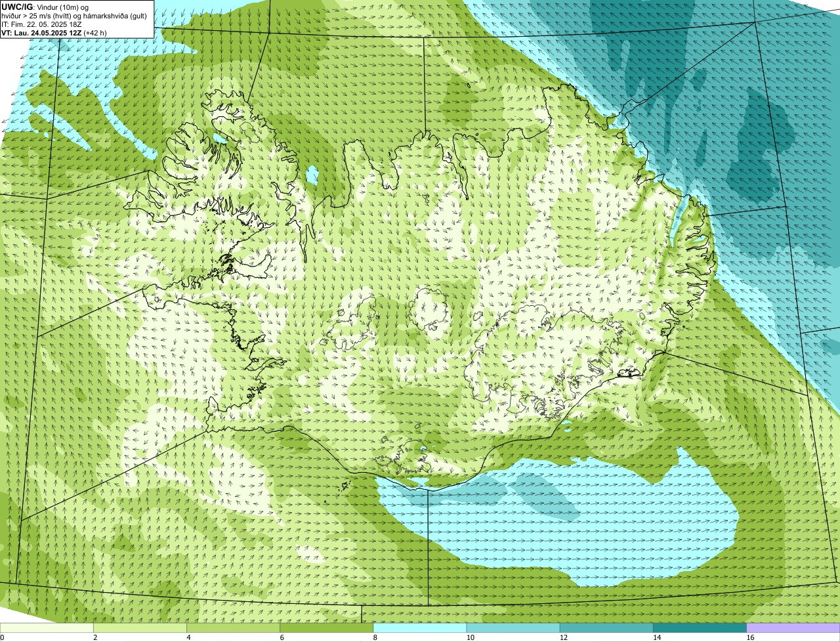This screenshot has height=642, width=840.
Task: Click the legend scale label '6'
Action: coord(282,637)
